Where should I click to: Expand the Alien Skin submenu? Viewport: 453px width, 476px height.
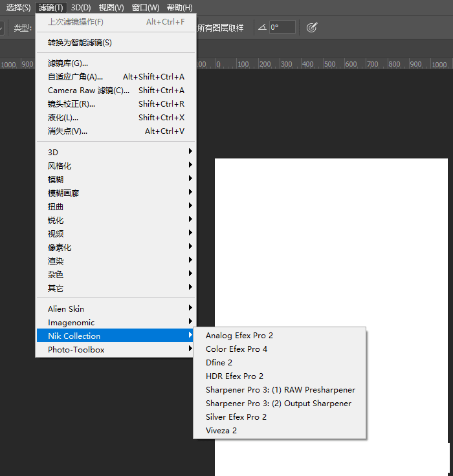point(116,308)
